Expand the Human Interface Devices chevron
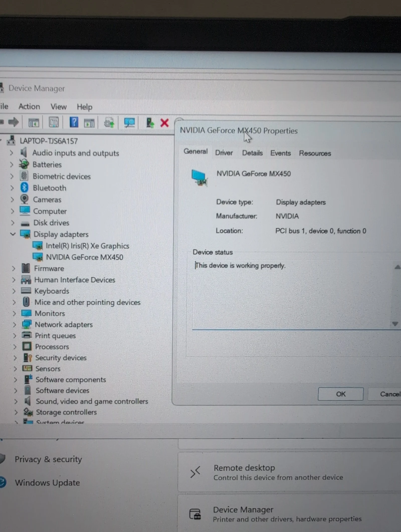This screenshot has width=401, height=532. click(x=14, y=280)
